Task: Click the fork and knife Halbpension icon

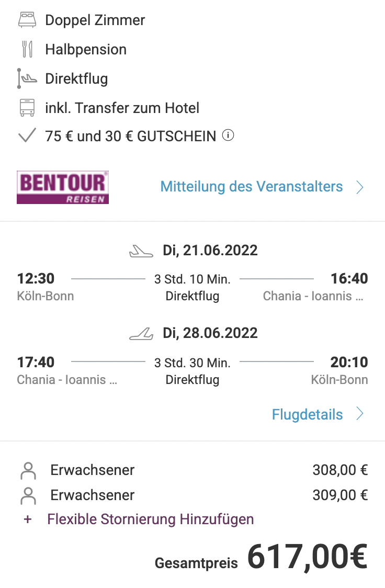Action: 27,49
